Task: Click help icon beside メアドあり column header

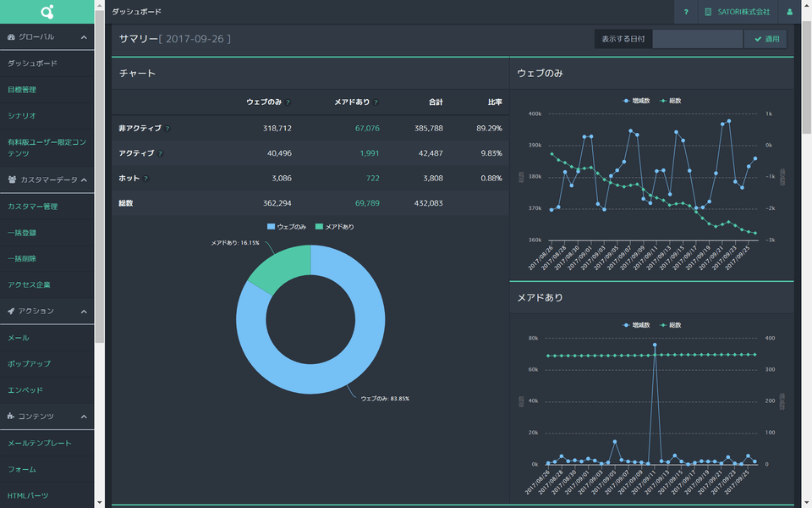Action: 376,102
